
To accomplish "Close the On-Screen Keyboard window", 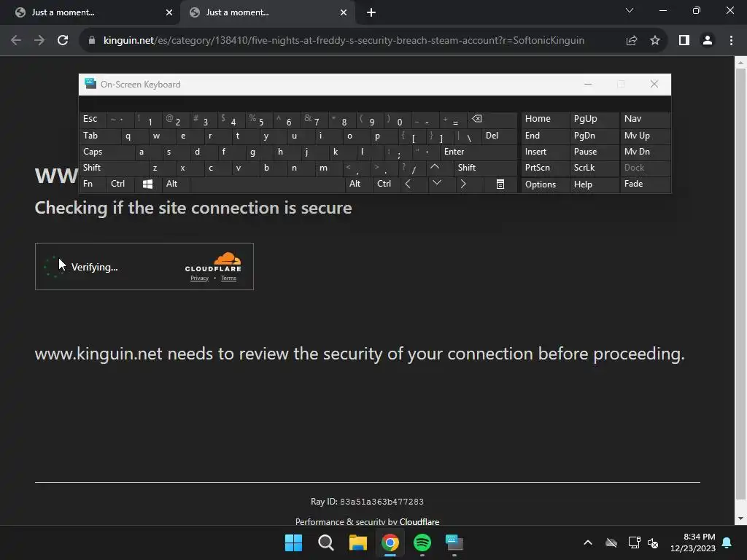I will (x=654, y=85).
